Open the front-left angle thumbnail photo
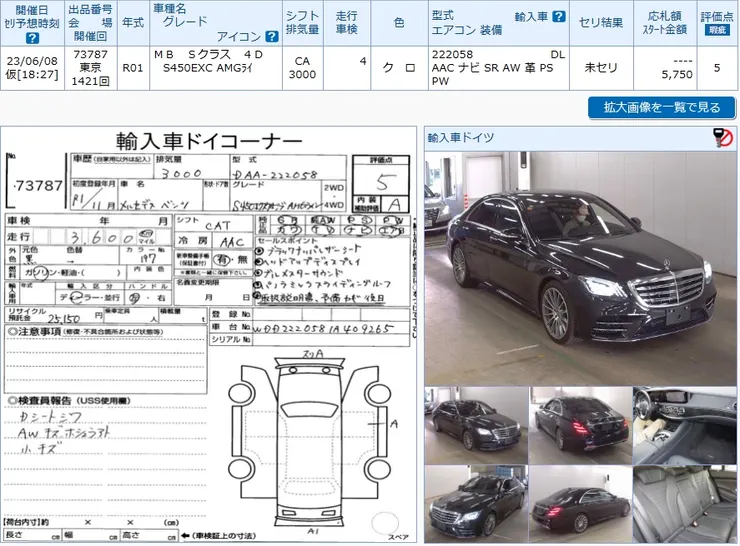This screenshot has width=740, height=546. coord(476,426)
